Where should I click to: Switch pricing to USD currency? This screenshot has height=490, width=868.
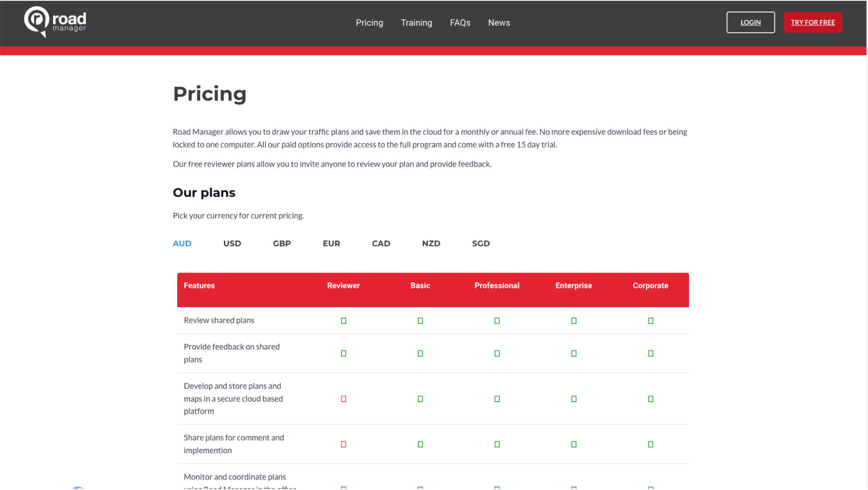232,243
